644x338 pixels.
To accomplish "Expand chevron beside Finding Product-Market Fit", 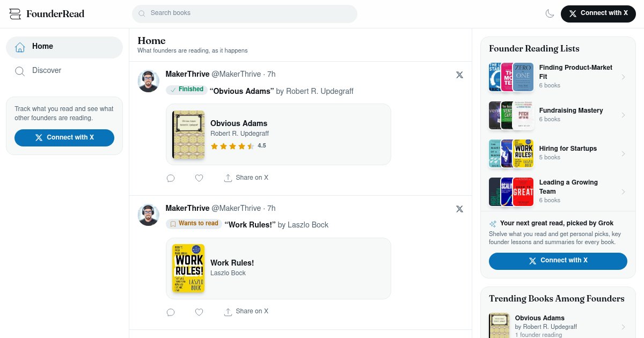I will [x=624, y=77].
